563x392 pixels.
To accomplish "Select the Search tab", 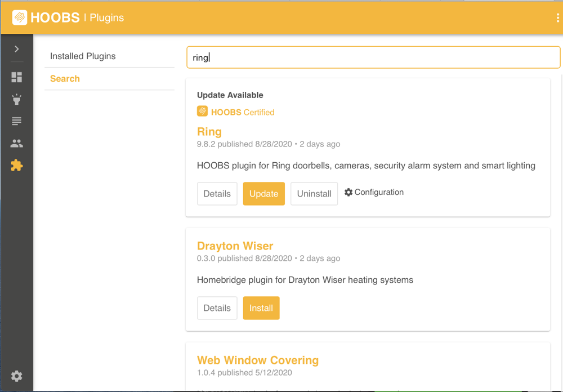I will pos(65,79).
